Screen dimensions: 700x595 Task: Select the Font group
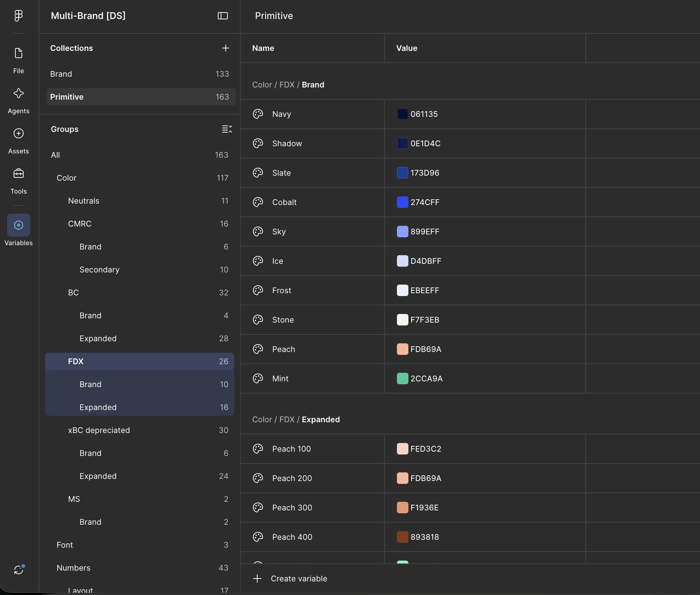[140, 545]
